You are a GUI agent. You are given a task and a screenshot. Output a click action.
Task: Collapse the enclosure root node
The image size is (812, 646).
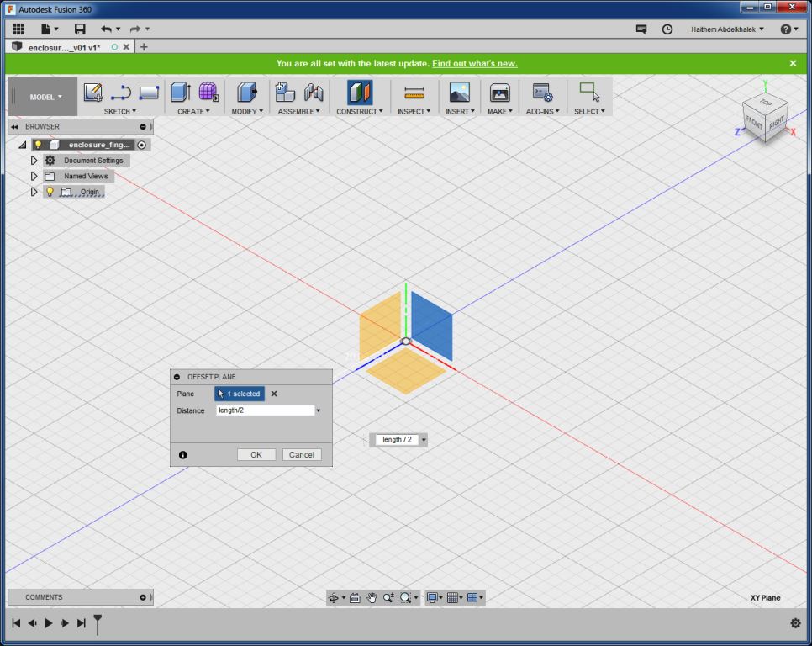coord(22,145)
